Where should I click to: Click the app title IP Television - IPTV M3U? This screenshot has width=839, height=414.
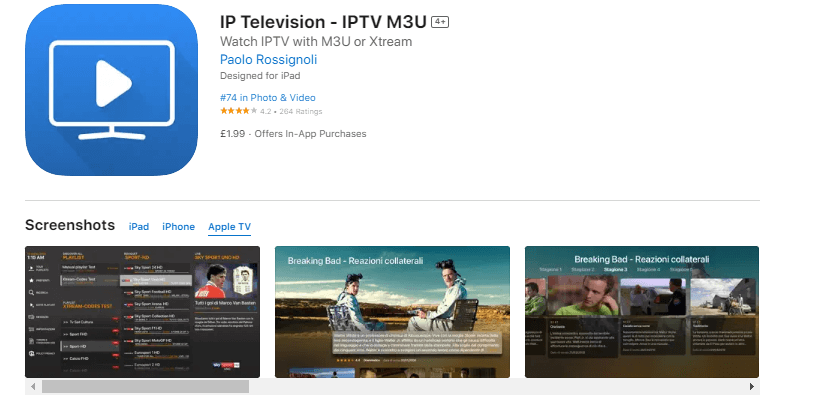(323, 22)
